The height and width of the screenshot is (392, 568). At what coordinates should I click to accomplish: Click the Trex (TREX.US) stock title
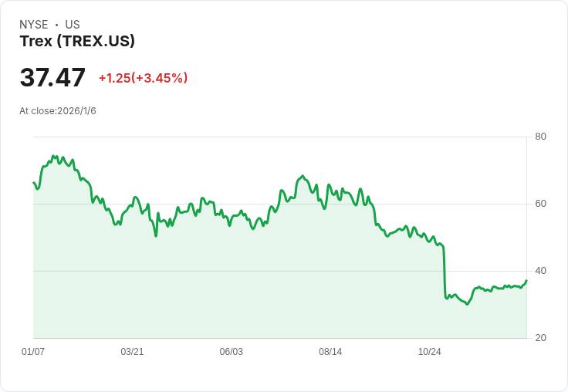pos(77,42)
